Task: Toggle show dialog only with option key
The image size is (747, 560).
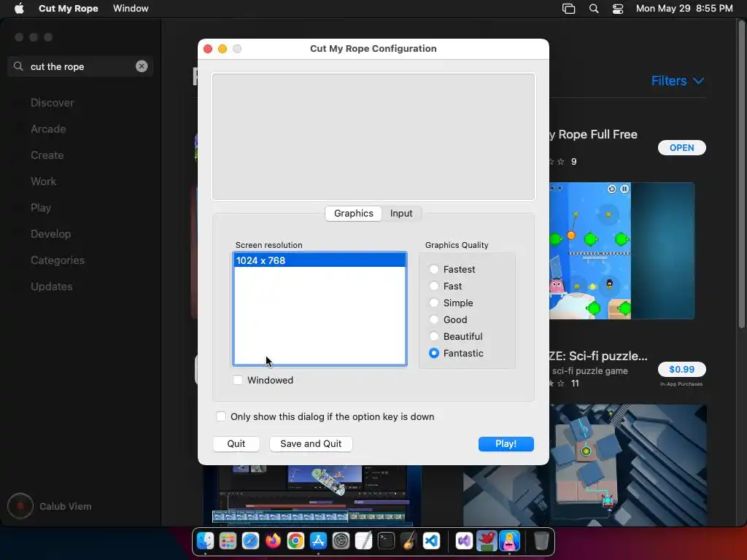Action: (x=220, y=416)
